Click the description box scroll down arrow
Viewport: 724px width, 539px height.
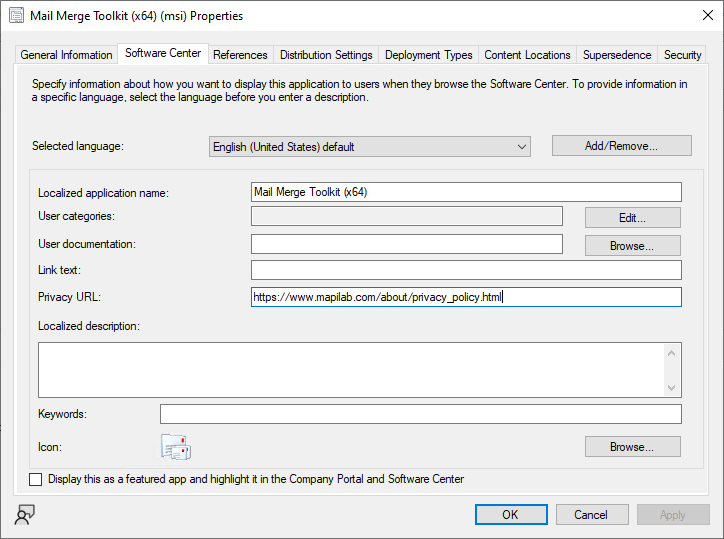click(x=671, y=388)
